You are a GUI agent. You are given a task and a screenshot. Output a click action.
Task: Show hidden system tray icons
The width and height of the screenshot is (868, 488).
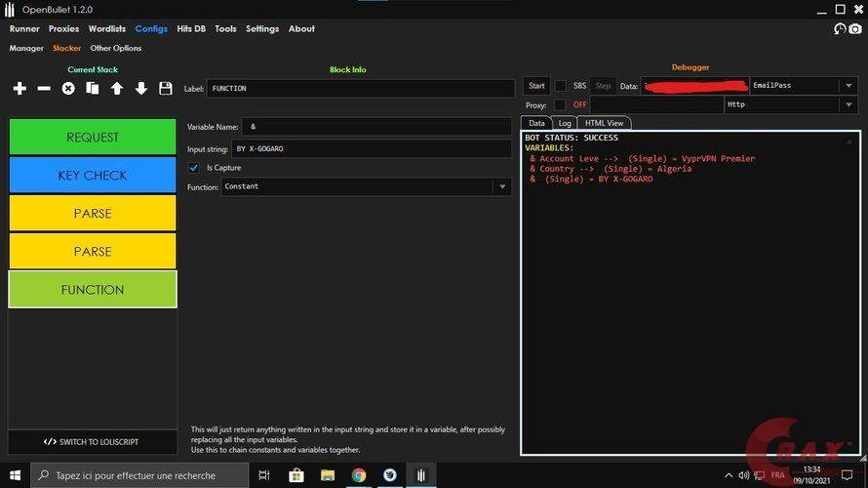pos(729,475)
